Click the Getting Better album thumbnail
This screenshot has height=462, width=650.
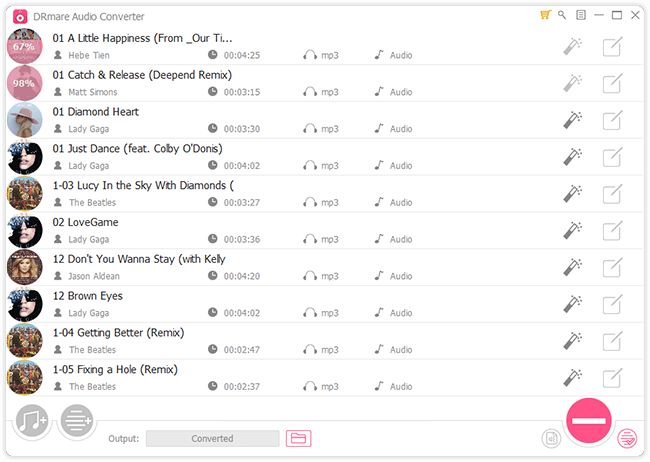25,341
